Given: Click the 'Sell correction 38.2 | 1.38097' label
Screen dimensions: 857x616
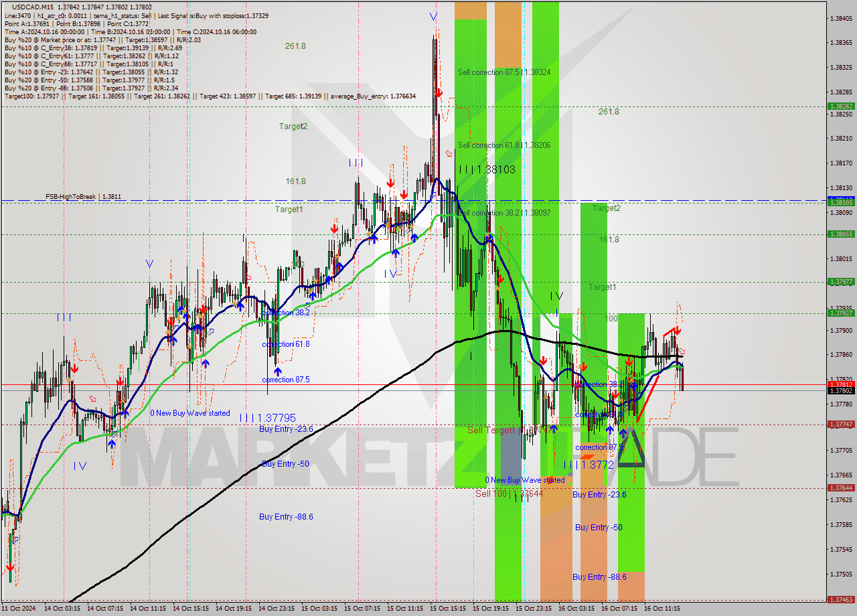Looking at the screenshot, I should (504, 212).
